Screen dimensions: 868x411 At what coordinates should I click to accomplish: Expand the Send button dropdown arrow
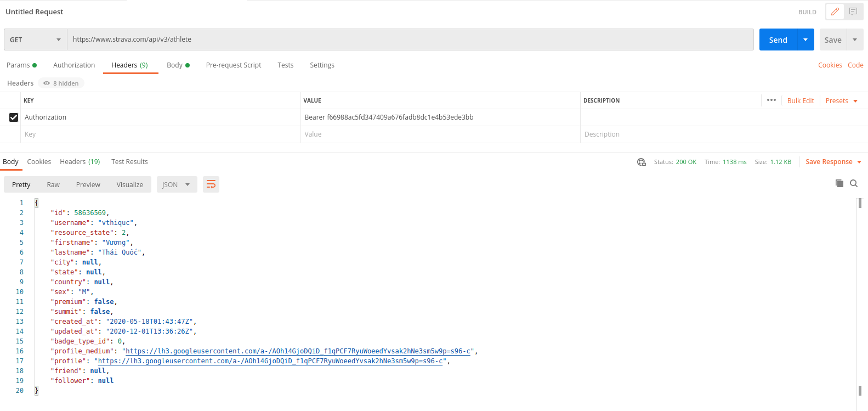805,40
